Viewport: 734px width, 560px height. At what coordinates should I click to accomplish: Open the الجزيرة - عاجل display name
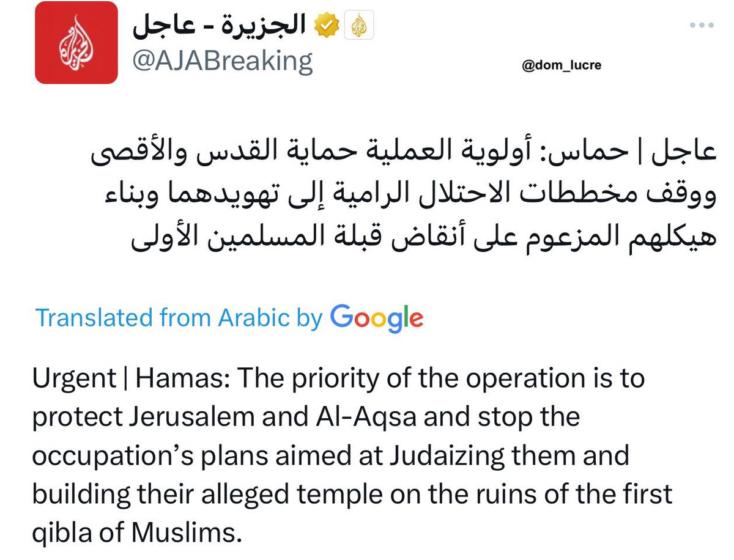point(220,26)
